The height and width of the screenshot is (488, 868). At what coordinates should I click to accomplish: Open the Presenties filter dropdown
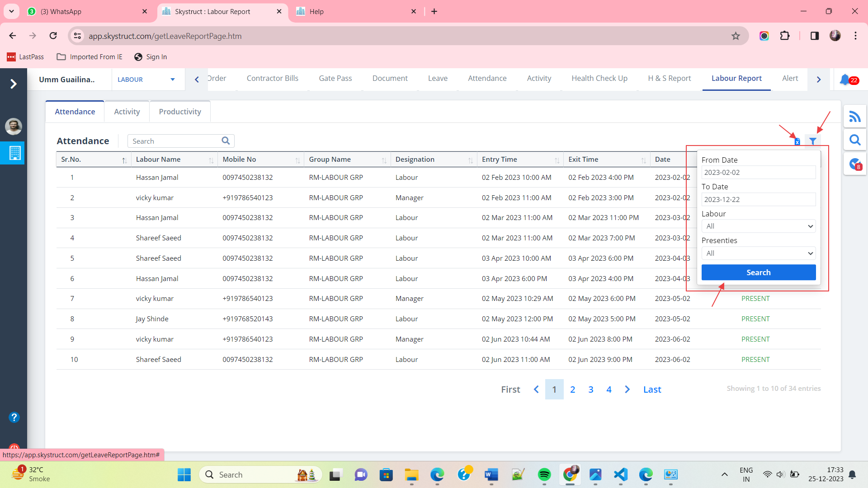[758, 253]
